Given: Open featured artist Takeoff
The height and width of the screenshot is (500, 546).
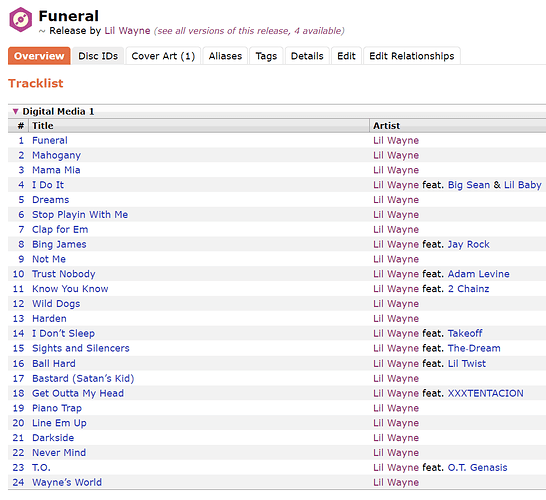Looking at the screenshot, I should point(465,334).
